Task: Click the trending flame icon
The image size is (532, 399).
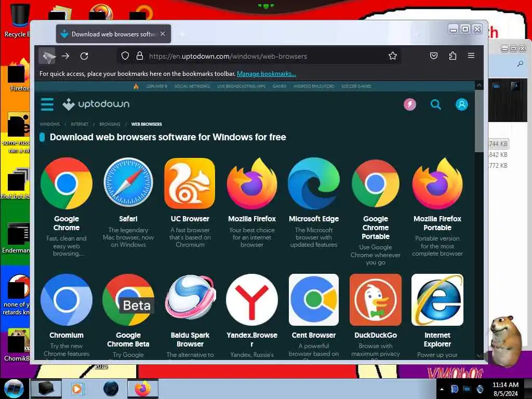Action: point(136,86)
